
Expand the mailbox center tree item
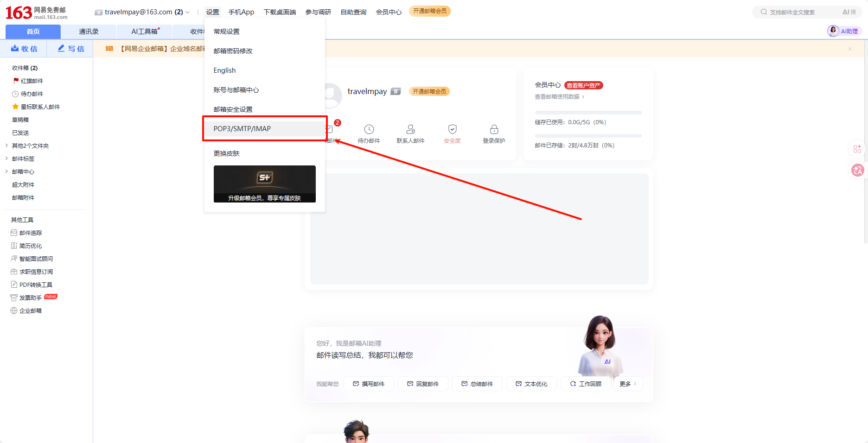6,171
